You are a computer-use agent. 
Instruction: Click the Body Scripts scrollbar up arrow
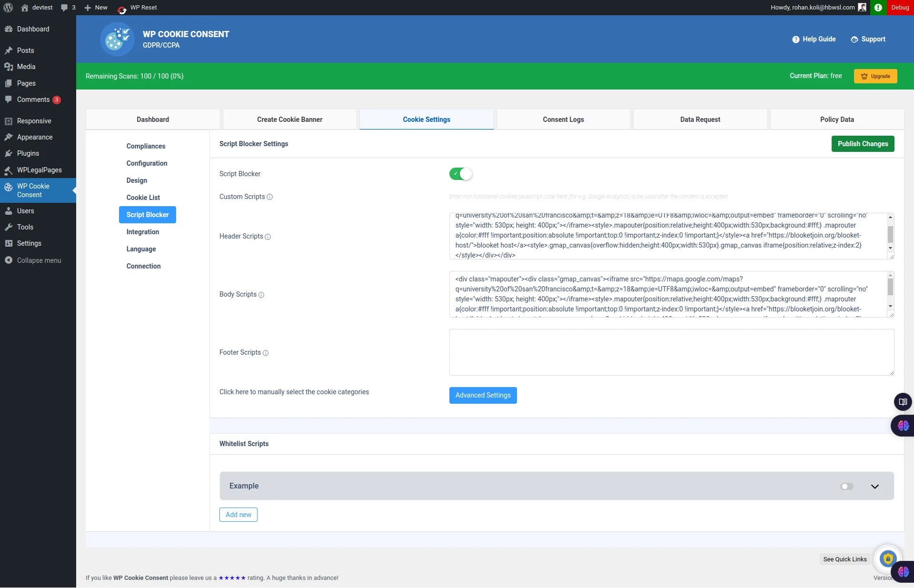click(x=890, y=275)
